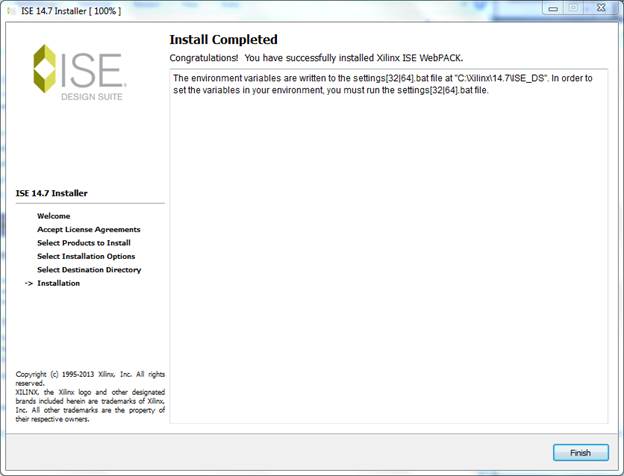Click the installer title bar icon
The image size is (624, 476).
(x=12, y=11)
